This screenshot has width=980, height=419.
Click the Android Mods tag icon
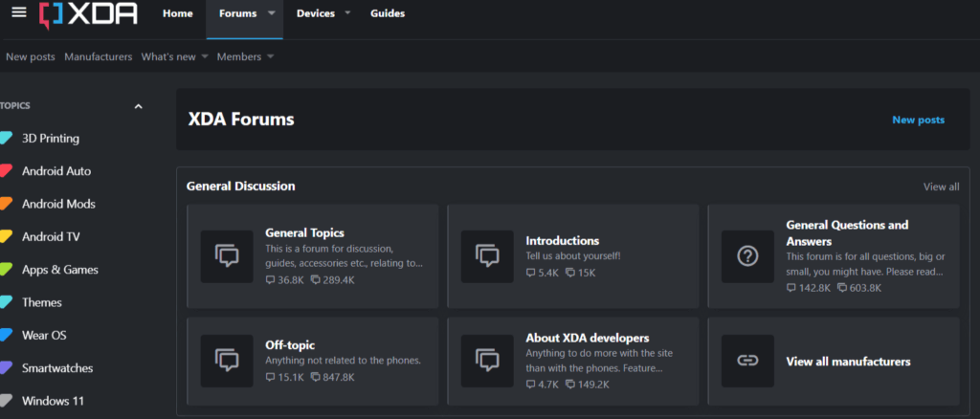tap(6, 204)
